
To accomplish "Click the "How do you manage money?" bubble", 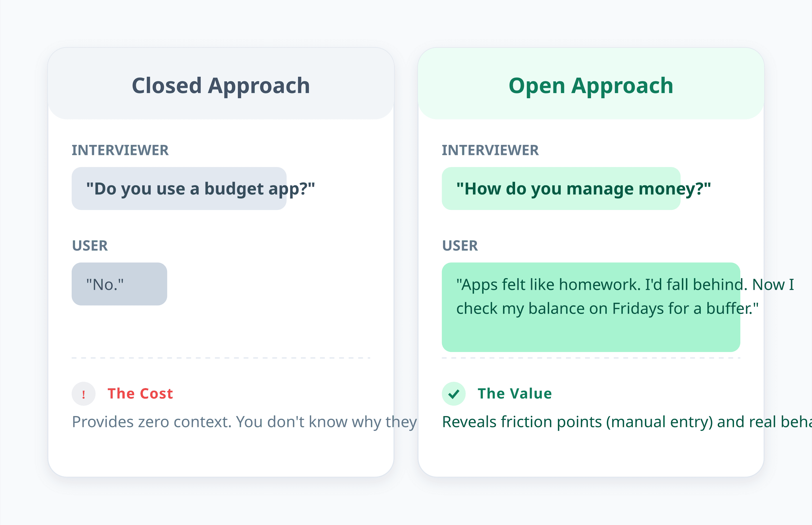I will click(561, 188).
